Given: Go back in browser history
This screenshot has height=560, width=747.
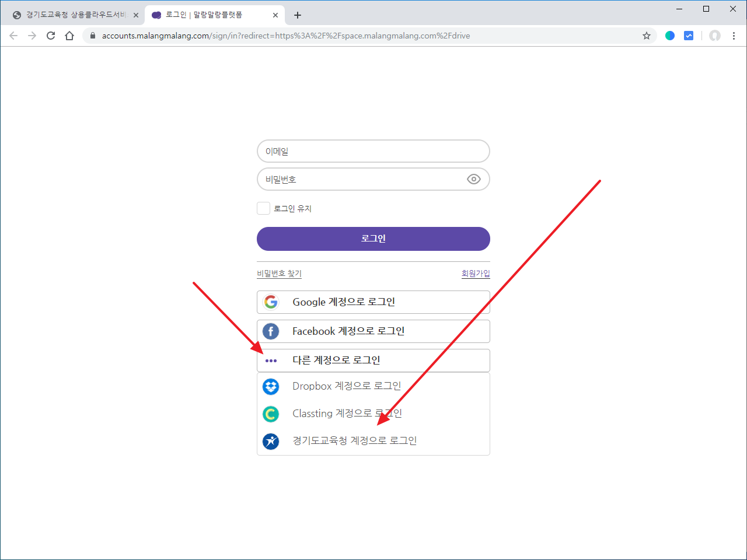Looking at the screenshot, I should pyautogui.click(x=13, y=36).
